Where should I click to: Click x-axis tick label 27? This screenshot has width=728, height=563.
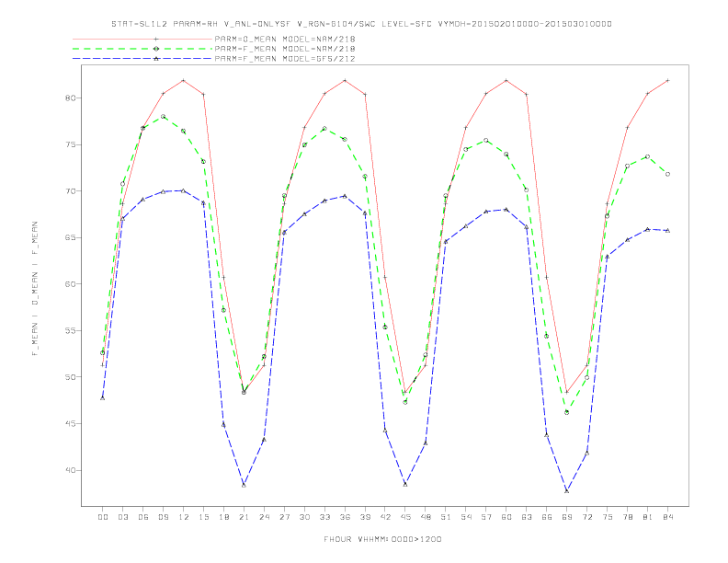point(284,517)
